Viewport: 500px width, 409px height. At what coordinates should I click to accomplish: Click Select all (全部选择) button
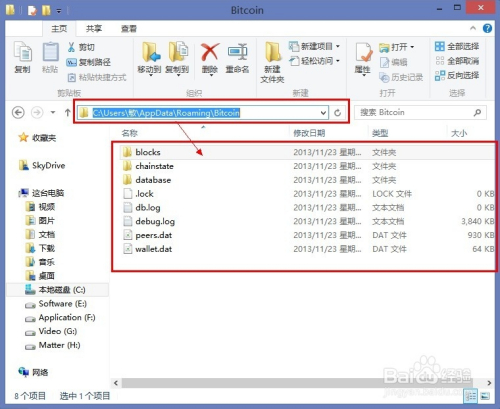pos(457,46)
